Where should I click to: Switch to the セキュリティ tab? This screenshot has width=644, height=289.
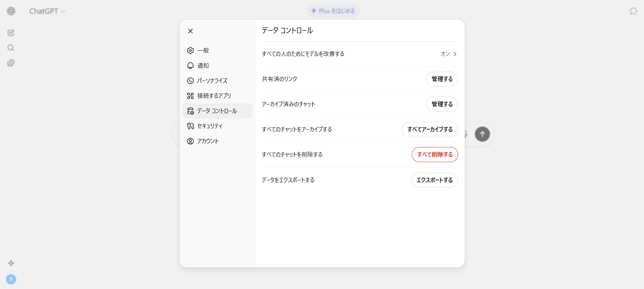[209, 126]
